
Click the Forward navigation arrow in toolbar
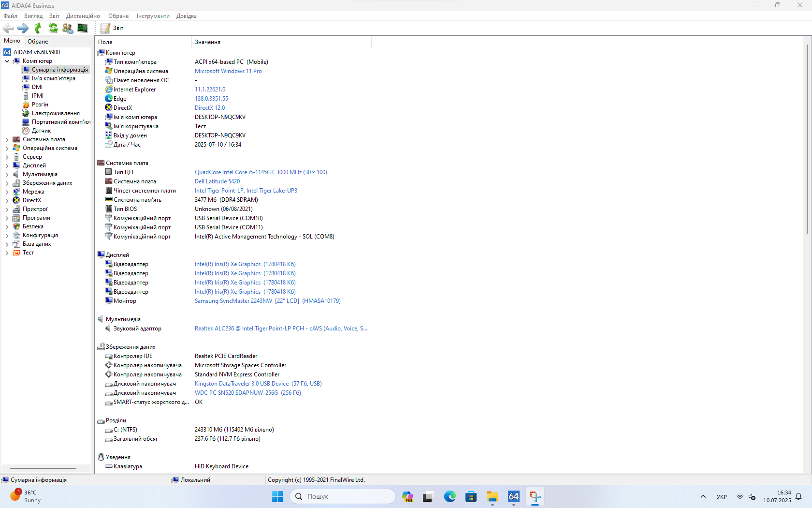23,29
